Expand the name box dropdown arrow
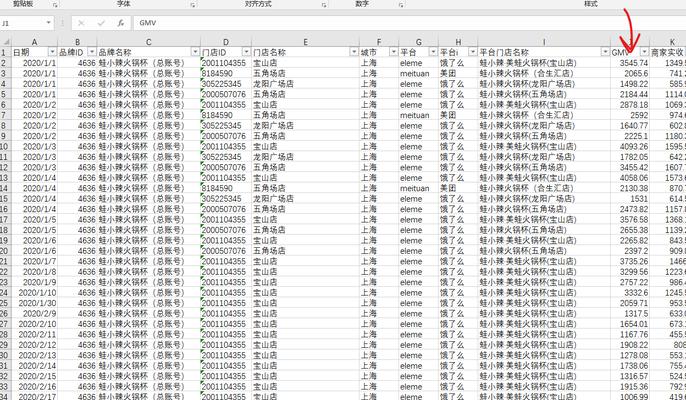This screenshot has height=400, width=686. tap(49, 23)
